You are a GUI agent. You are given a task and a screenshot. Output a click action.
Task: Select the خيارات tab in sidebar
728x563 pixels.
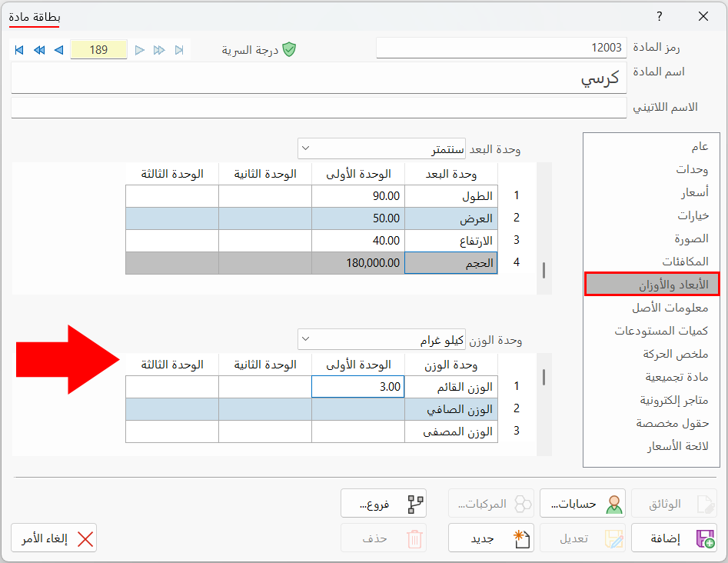[x=651, y=215]
